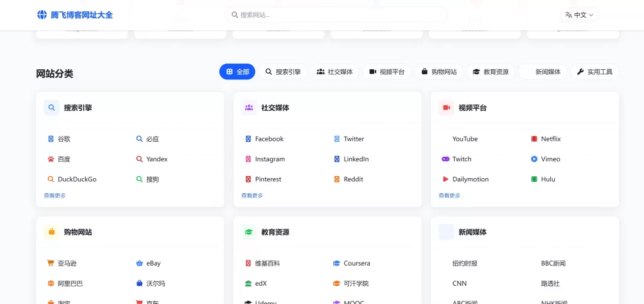
Task: Click the cart icon beside 亚马逊
Action: (x=51, y=263)
